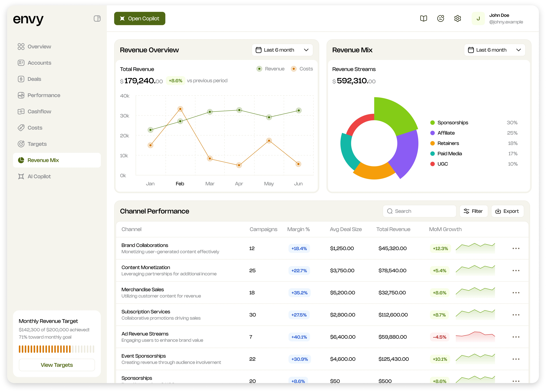Sort by Total Revenue column header
The height and width of the screenshot is (392, 546).
click(x=393, y=229)
